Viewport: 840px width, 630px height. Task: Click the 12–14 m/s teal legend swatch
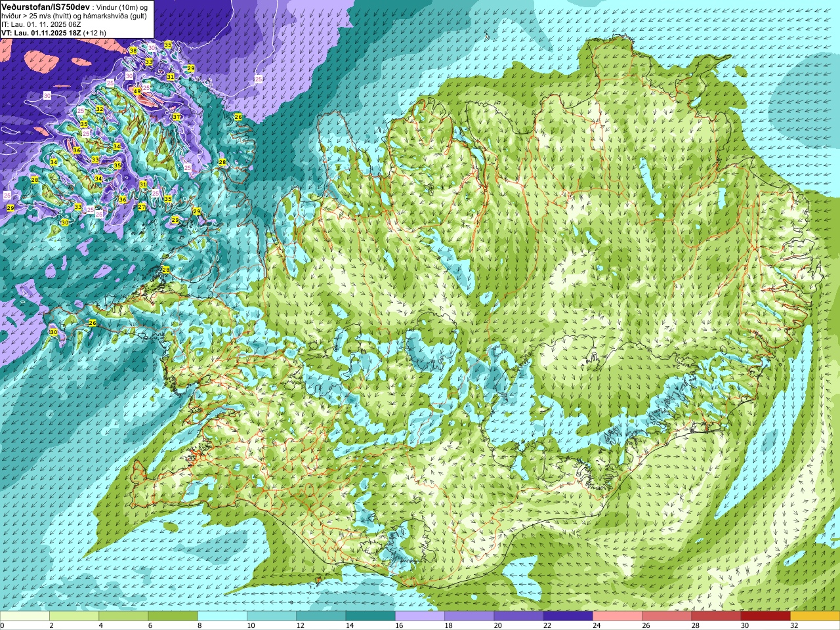(x=321, y=616)
